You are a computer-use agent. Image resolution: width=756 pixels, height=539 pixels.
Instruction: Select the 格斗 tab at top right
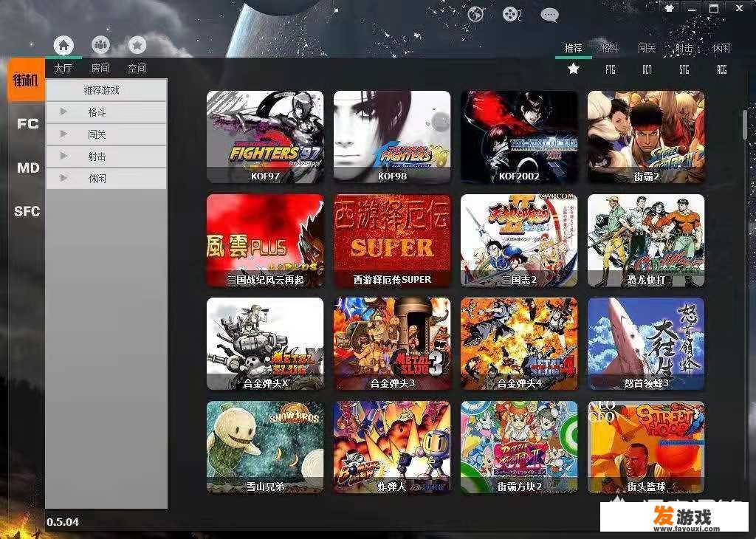pos(610,48)
